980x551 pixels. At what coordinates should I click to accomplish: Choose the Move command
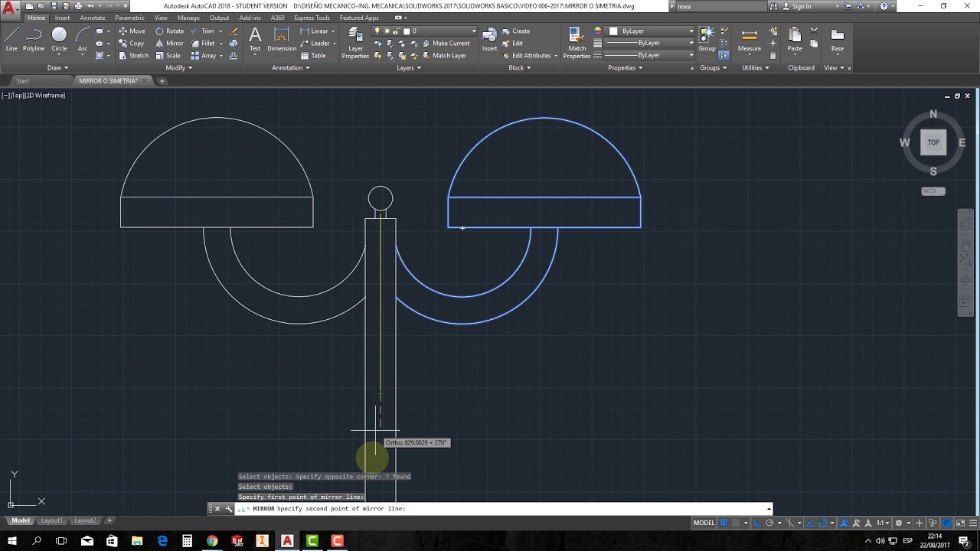coord(132,31)
